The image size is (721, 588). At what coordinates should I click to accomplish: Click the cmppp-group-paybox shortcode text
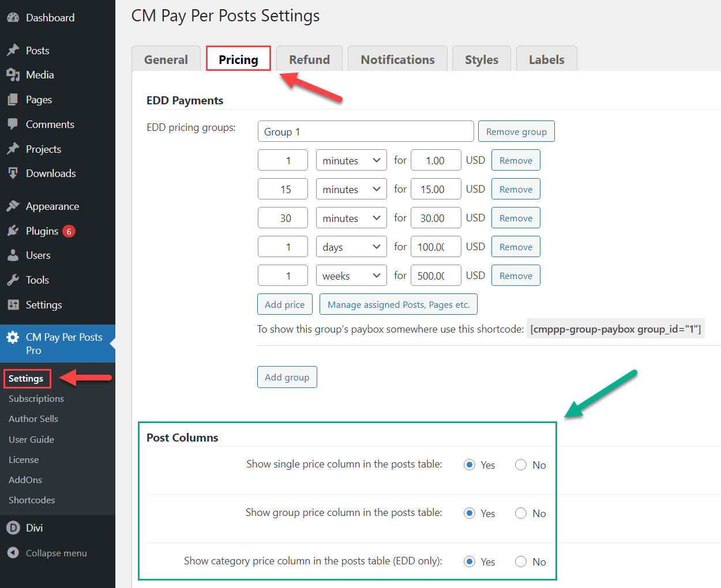tap(615, 329)
